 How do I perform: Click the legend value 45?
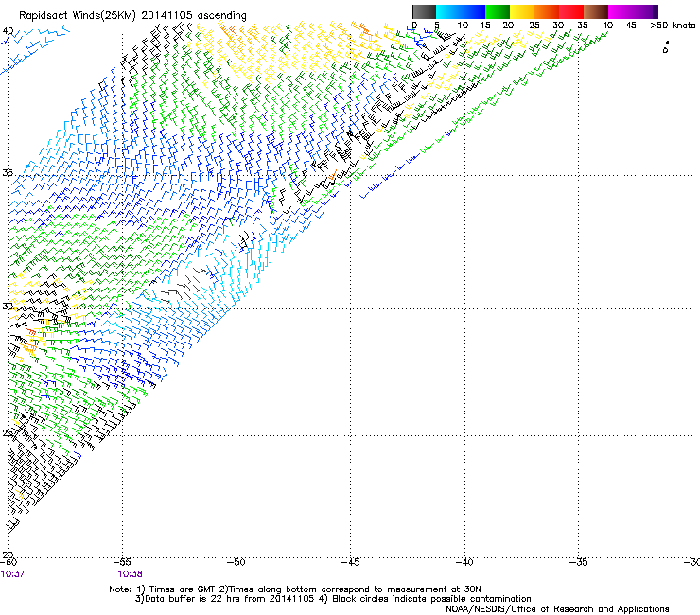(x=631, y=26)
